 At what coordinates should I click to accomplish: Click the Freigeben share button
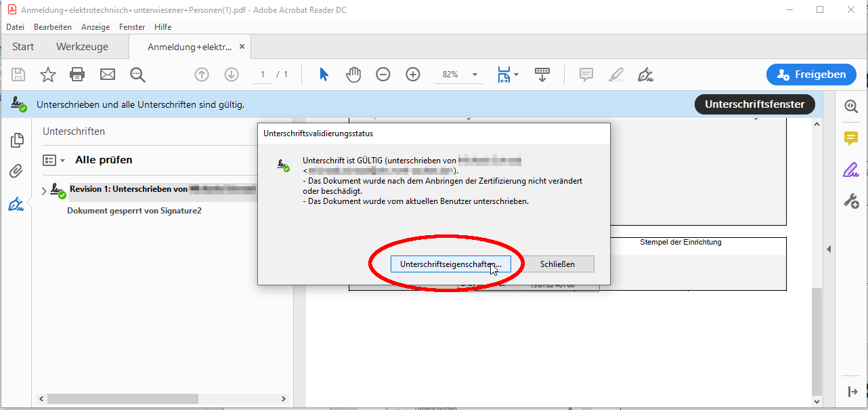tap(811, 75)
